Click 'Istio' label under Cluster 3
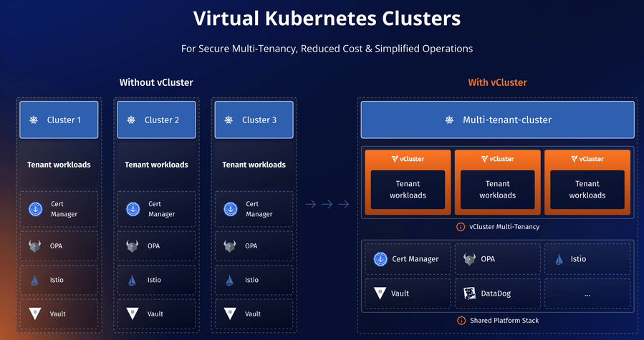Screen dimensions: 644x340 coord(251,280)
